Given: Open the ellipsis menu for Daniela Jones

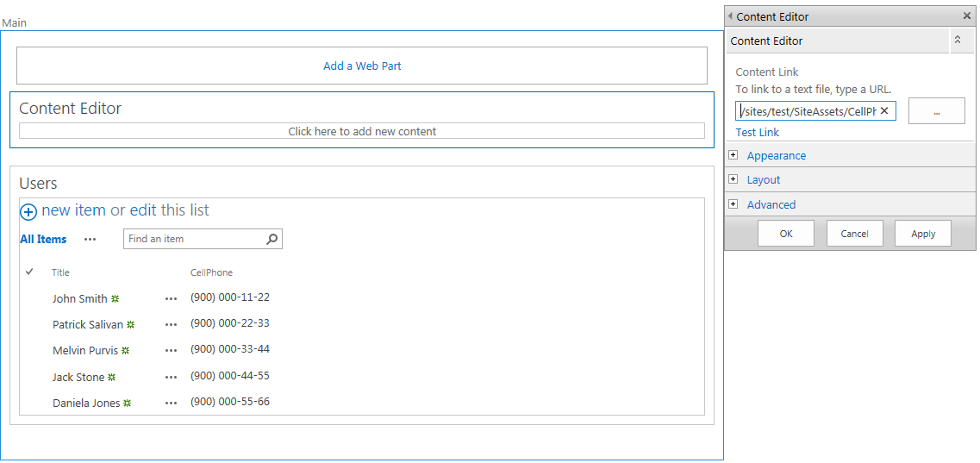Looking at the screenshot, I should (x=171, y=404).
